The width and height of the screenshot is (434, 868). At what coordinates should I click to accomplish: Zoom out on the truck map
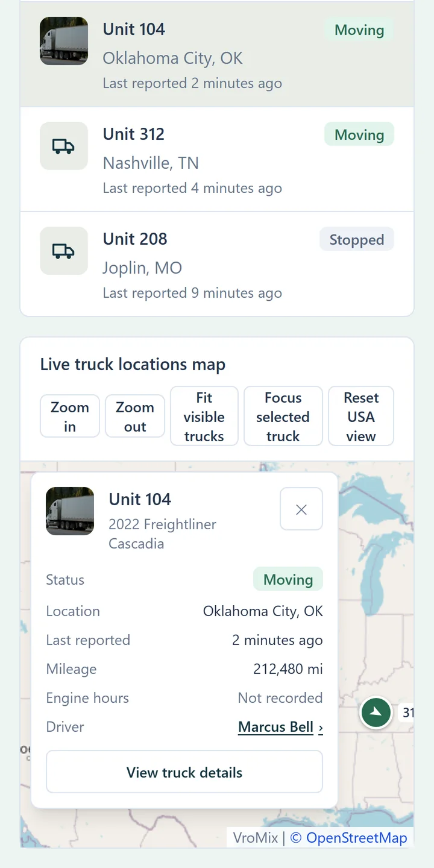pyautogui.click(x=135, y=417)
